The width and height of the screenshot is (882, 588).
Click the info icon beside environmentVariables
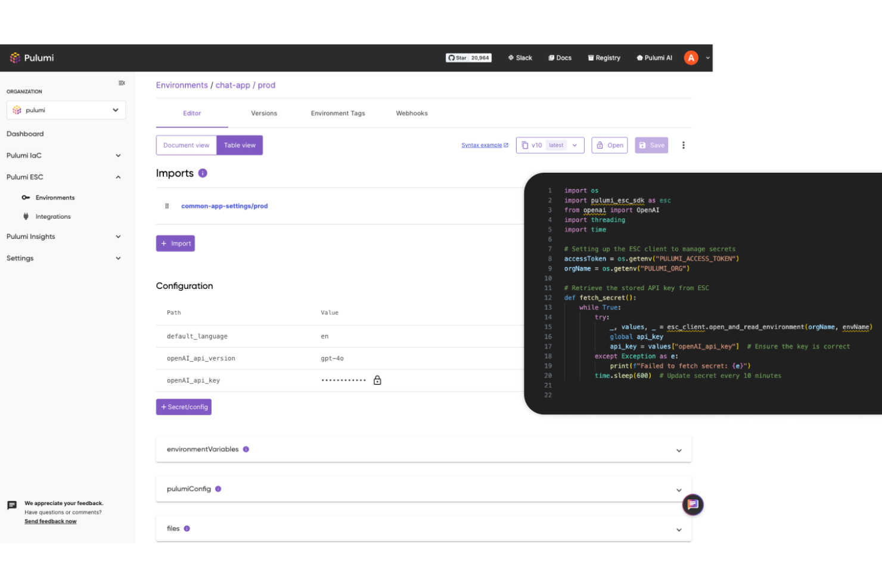[246, 449]
